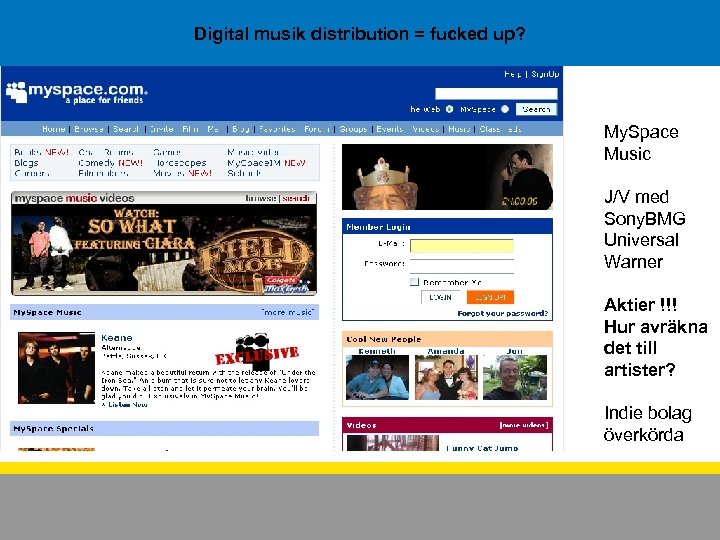Image resolution: width=720 pixels, height=540 pixels.
Task: Open Blog in navigation bar
Action: [x=241, y=129]
